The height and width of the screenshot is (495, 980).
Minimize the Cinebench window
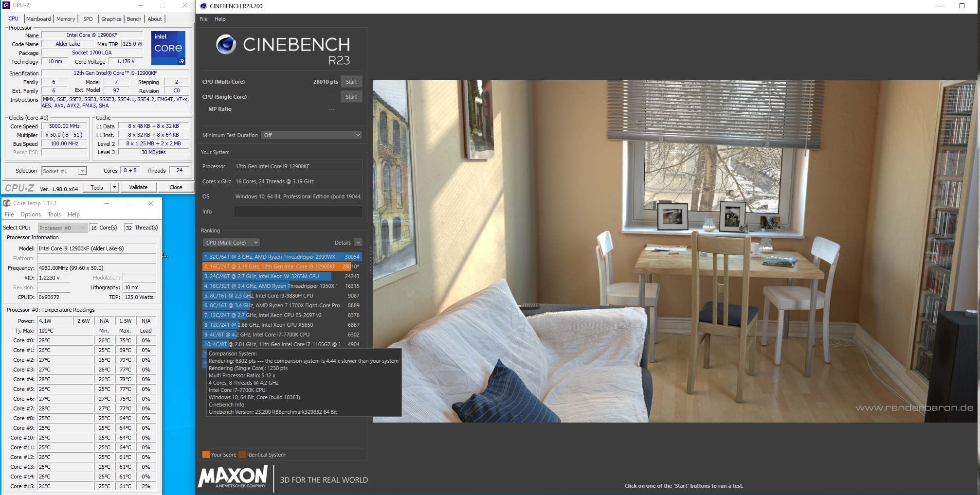click(940, 6)
